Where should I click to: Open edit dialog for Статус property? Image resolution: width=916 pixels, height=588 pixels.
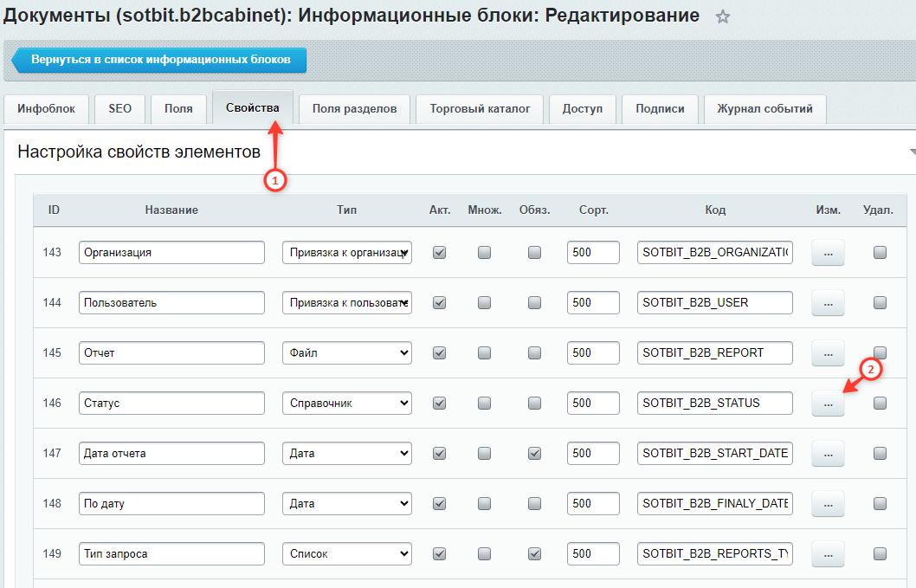tap(828, 404)
